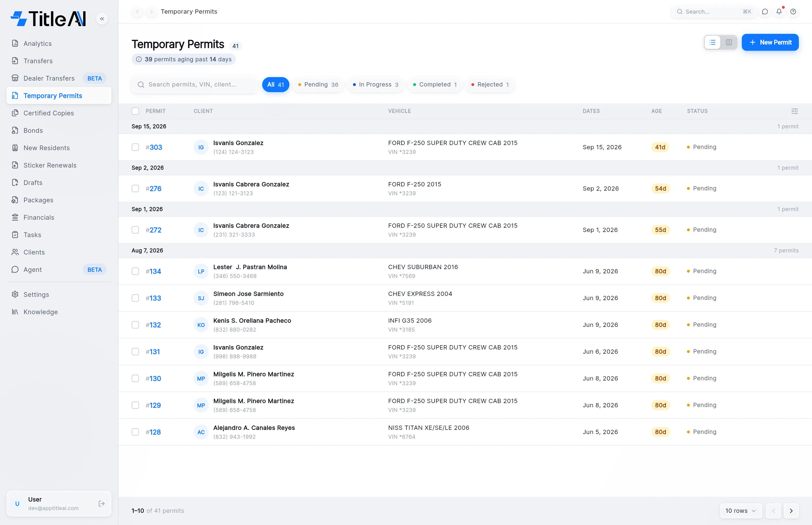Check the box for permit #134
The height and width of the screenshot is (525, 812).
135,271
